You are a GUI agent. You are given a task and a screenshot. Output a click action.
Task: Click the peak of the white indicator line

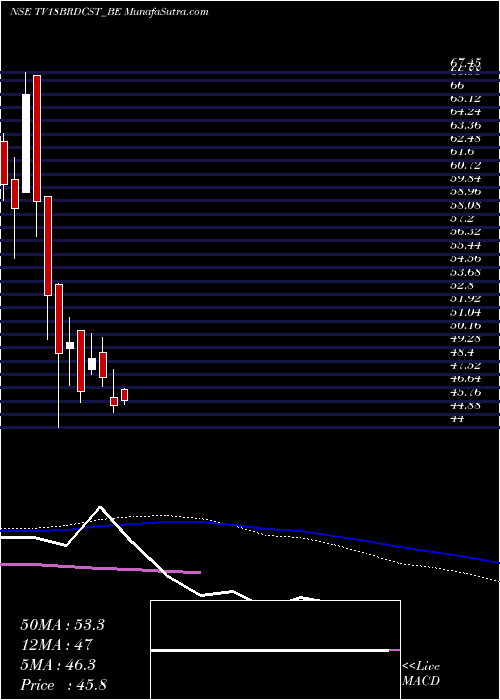[100, 507]
